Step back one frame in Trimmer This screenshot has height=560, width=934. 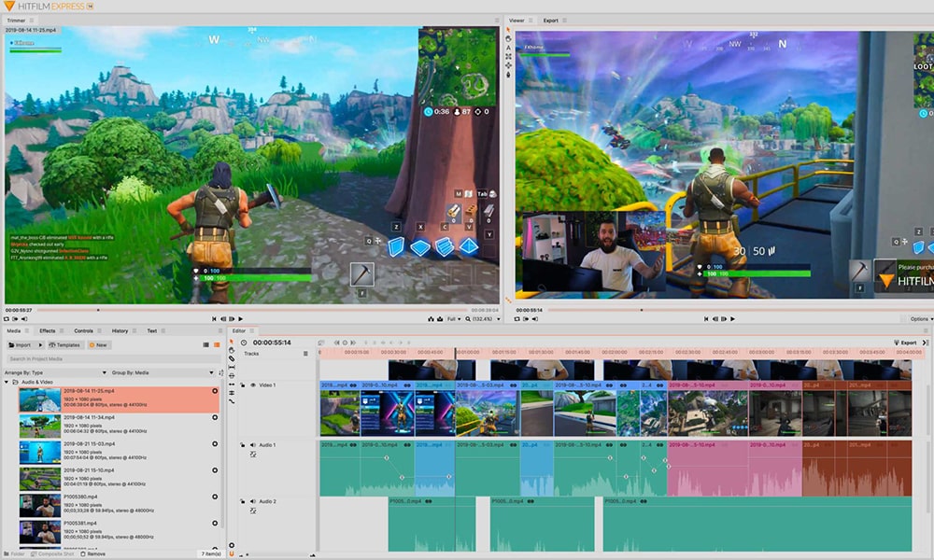[223, 319]
